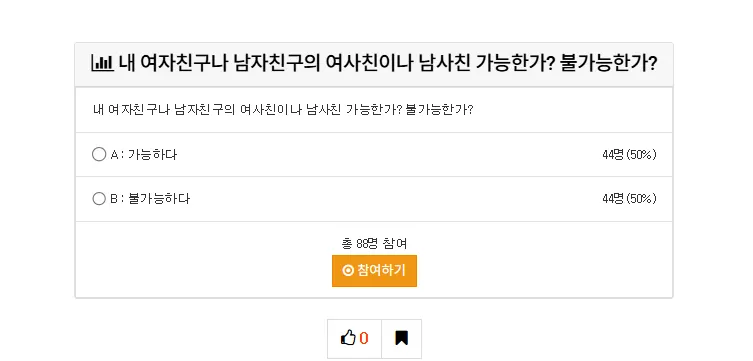
Task: Click the 44명 (50%) result for option B
Action: 629,199
